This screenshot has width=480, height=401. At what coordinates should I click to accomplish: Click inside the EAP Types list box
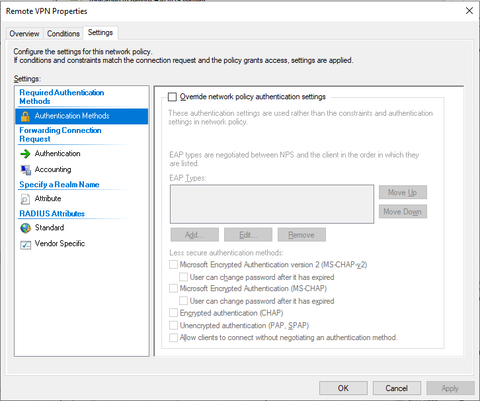pos(272,204)
